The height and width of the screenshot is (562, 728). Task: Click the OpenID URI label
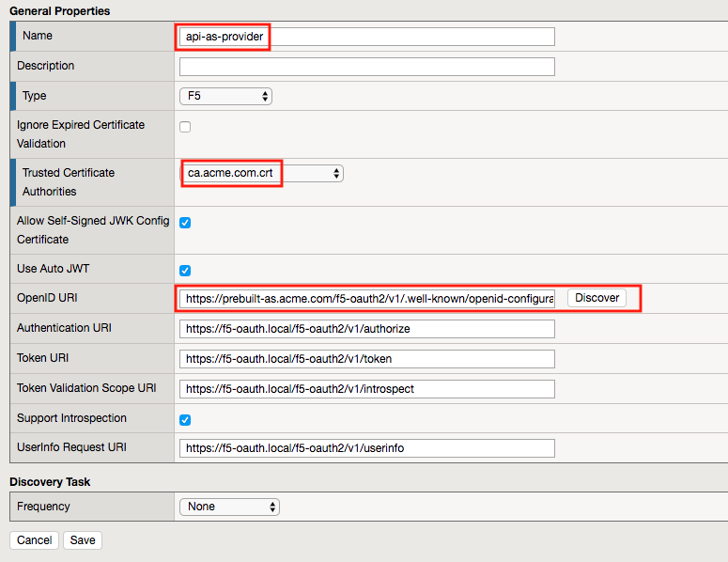tap(47, 298)
